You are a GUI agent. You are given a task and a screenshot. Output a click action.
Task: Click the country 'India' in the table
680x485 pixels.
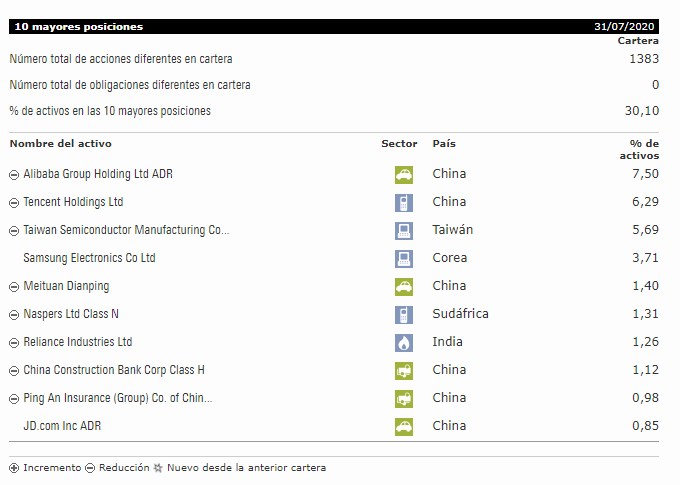[448, 342]
